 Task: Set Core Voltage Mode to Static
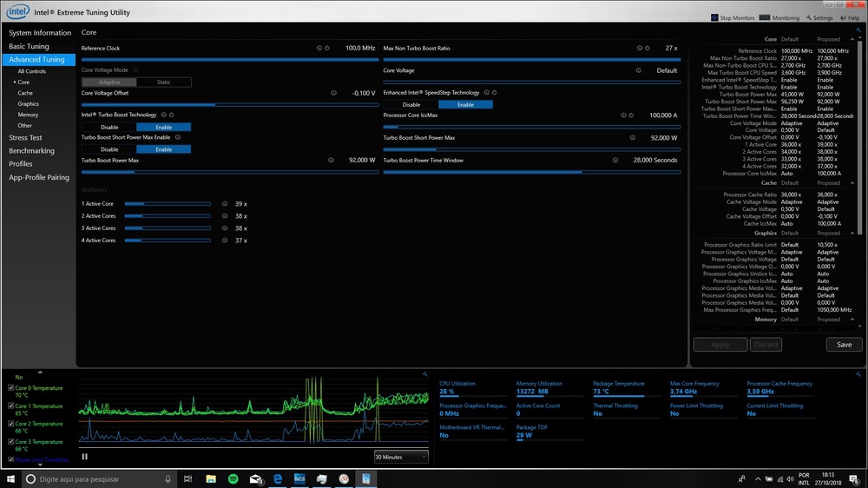[163, 82]
